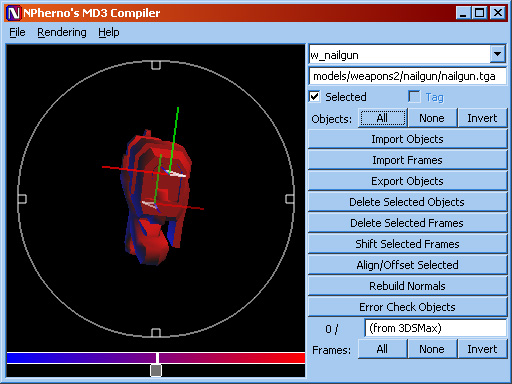Click the bottom trackball handle in viewport
The width and height of the screenshot is (512, 384).
coord(156,332)
